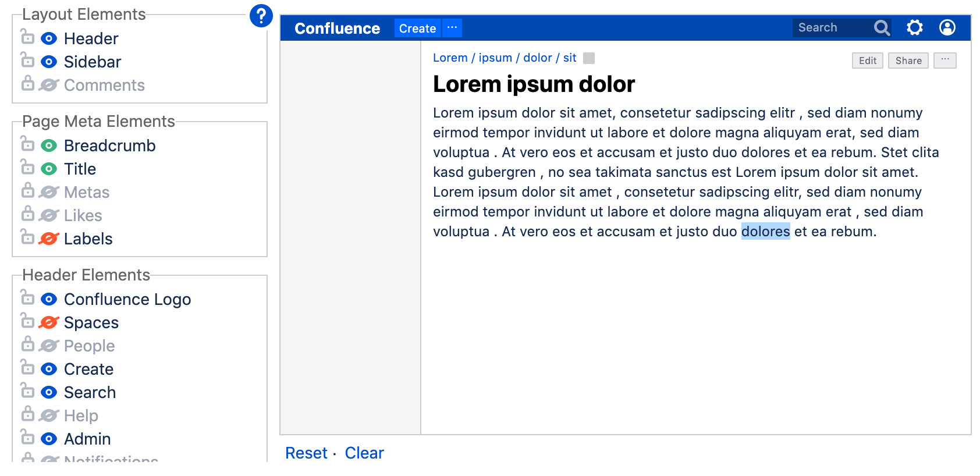Click the highlighted word dolores
The width and height of the screenshot is (980, 476).
tap(765, 232)
